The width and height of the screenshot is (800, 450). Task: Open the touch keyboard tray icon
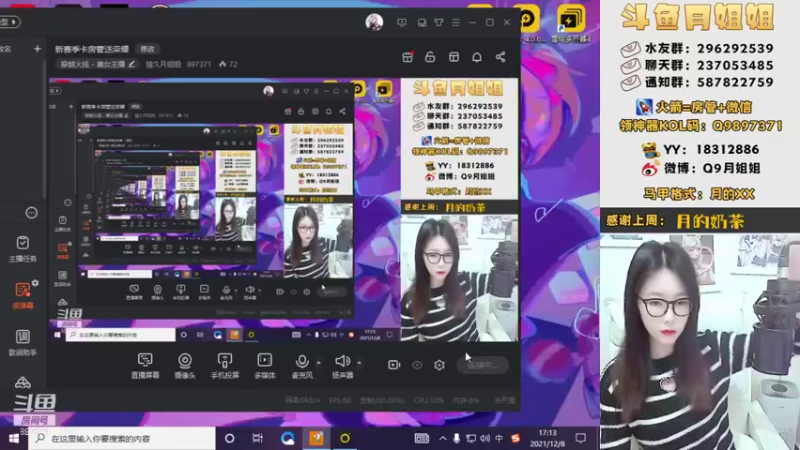pos(421,438)
